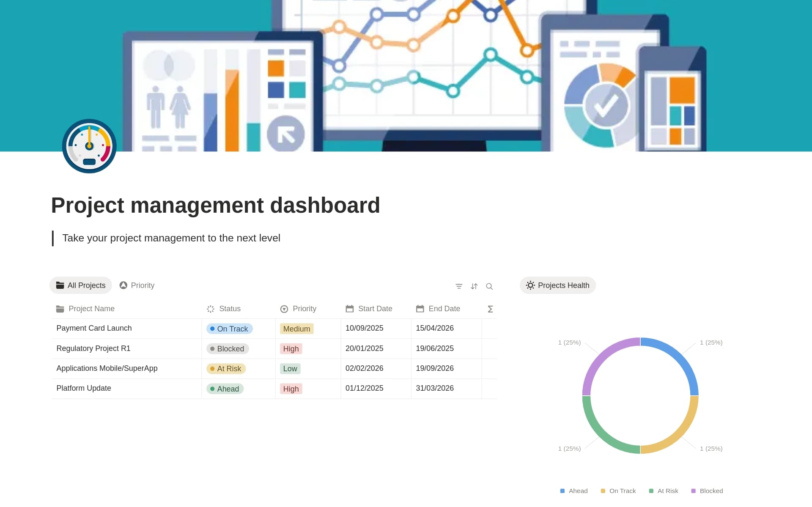Open the Blocked status selector for Regulatory Project R1
The height and width of the screenshot is (507, 812).
tap(227, 348)
